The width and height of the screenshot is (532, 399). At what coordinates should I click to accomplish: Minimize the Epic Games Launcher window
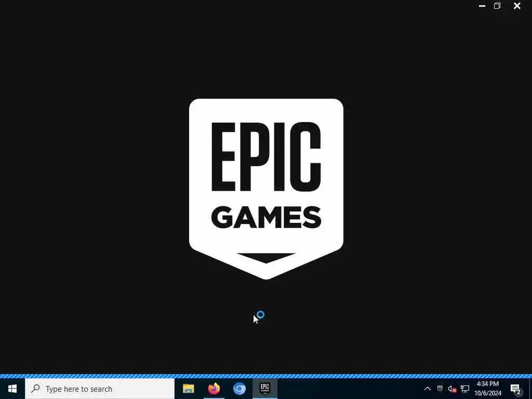(x=482, y=6)
